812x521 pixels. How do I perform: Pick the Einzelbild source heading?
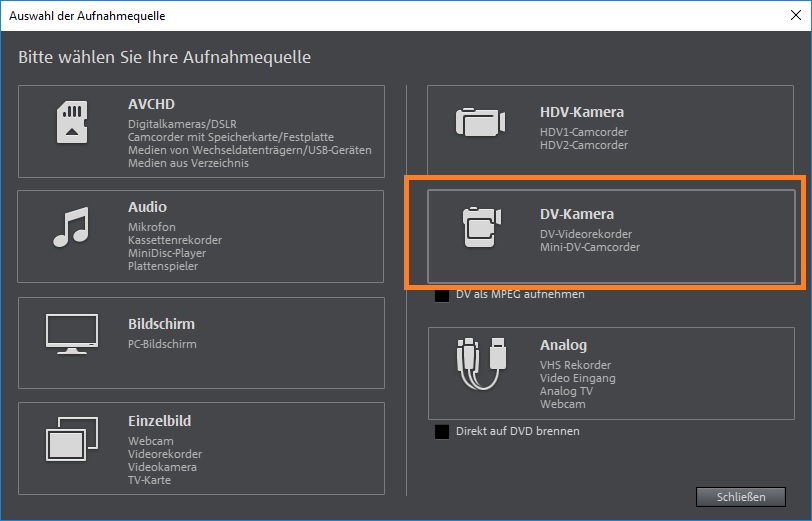pos(160,421)
